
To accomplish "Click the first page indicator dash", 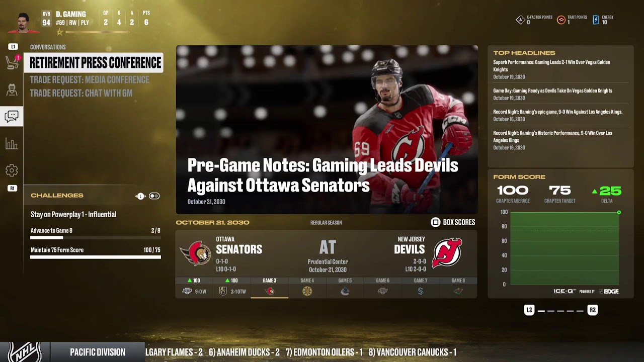I will pyautogui.click(x=541, y=311).
